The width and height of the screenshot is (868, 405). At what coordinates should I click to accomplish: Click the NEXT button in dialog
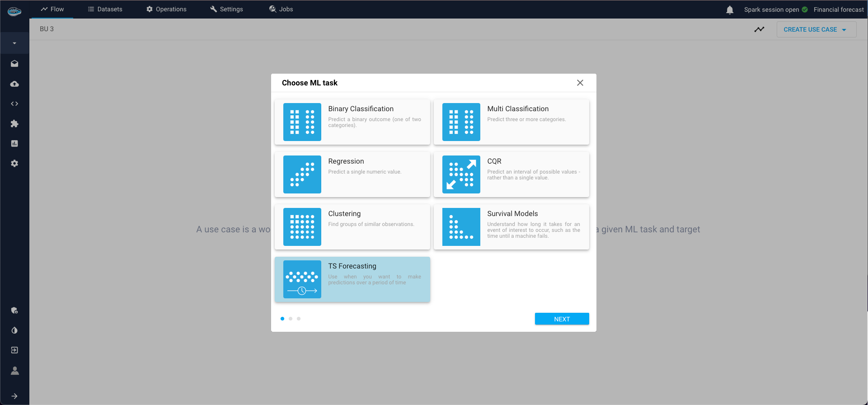562,319
